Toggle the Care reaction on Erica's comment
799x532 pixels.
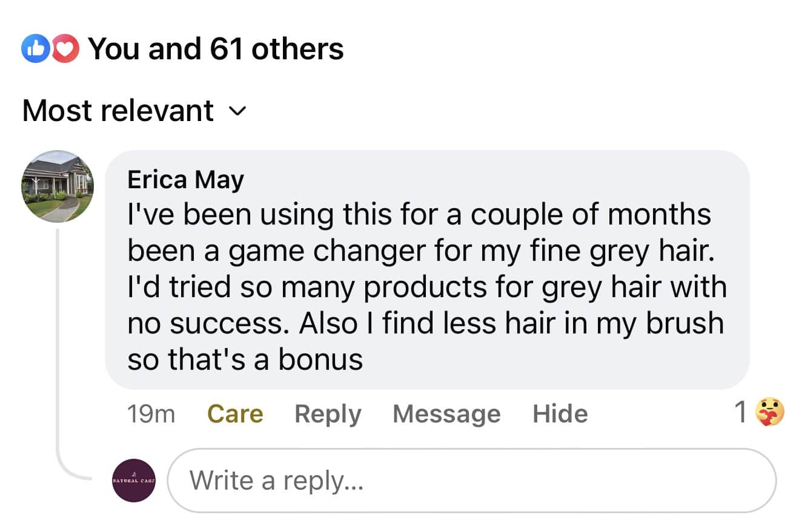click(235, 415)
